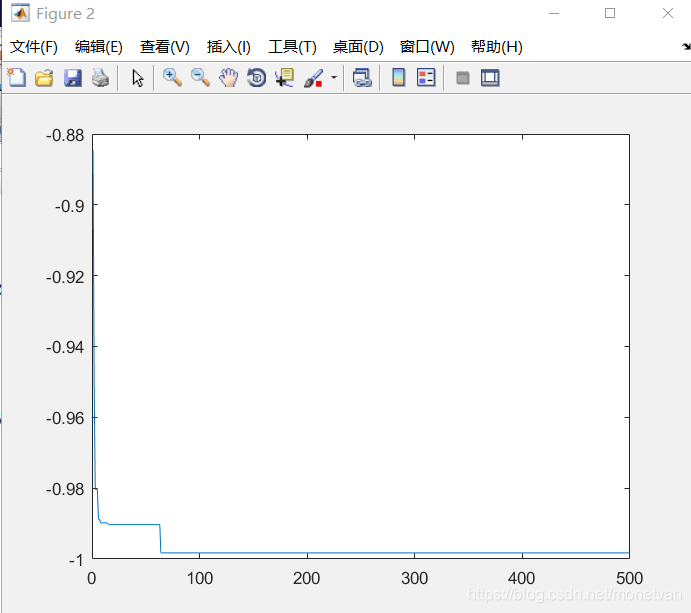Turn on the Data Cursor tool
This screenshot has height=613, width=691.
(x=284, y=78)
